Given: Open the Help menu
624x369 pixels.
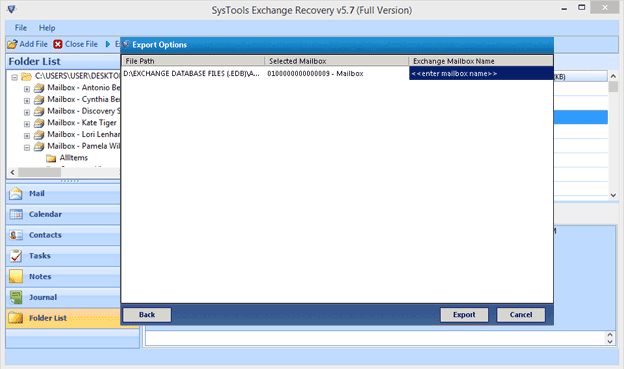Looking at the screenshot, I should point(47,28).
